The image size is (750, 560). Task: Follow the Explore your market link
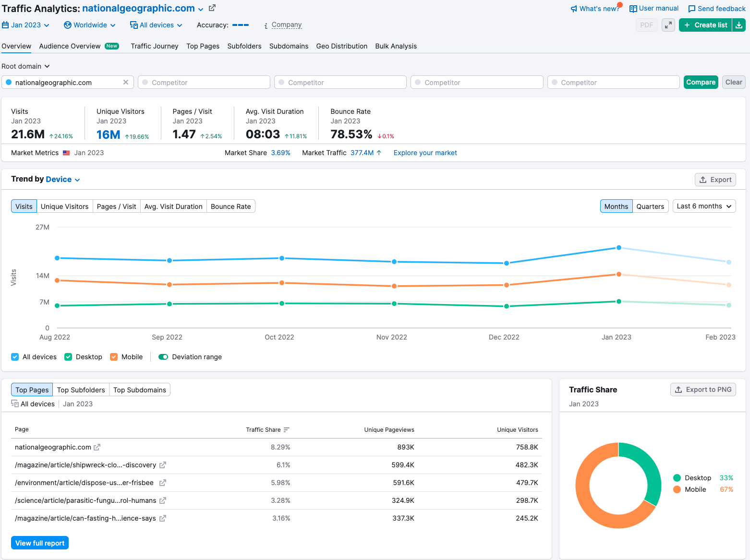click(x=425, y=153)
